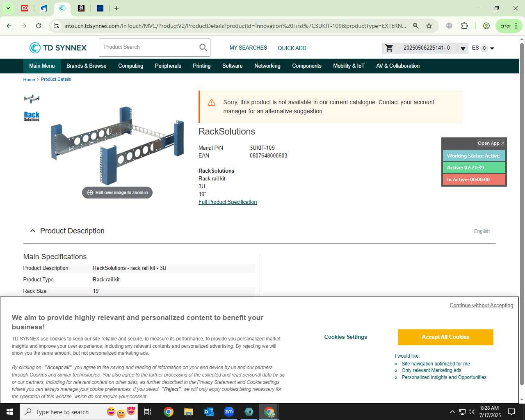
Task: Select the Rack Solutions logo thumbnail
Action: pyautogui.click(x=32, y=116)
